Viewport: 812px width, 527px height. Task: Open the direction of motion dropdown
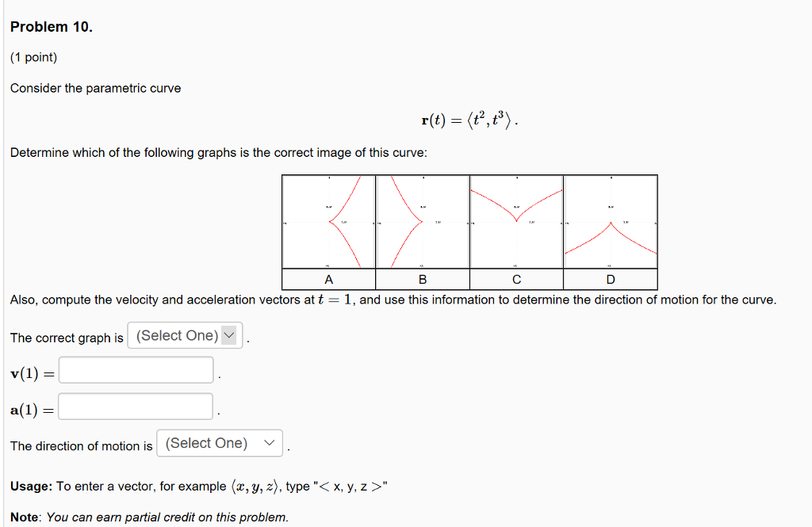pos(219,442)
